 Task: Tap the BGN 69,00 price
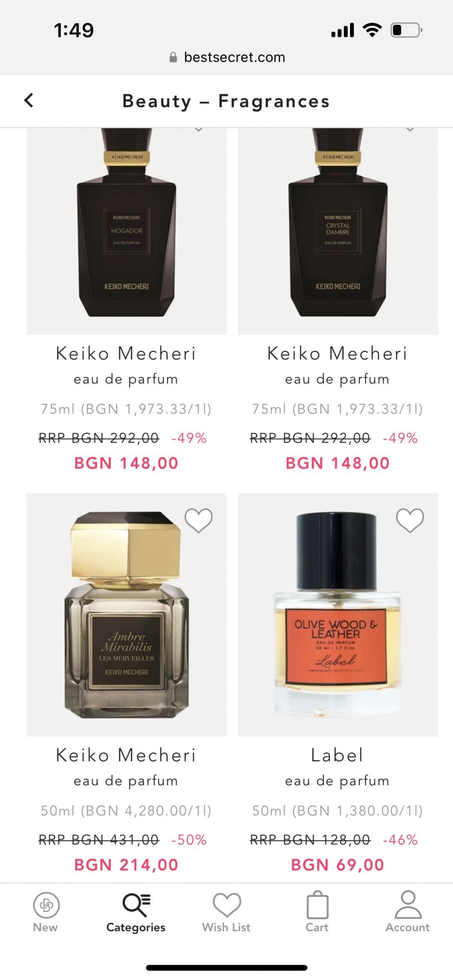338,865
